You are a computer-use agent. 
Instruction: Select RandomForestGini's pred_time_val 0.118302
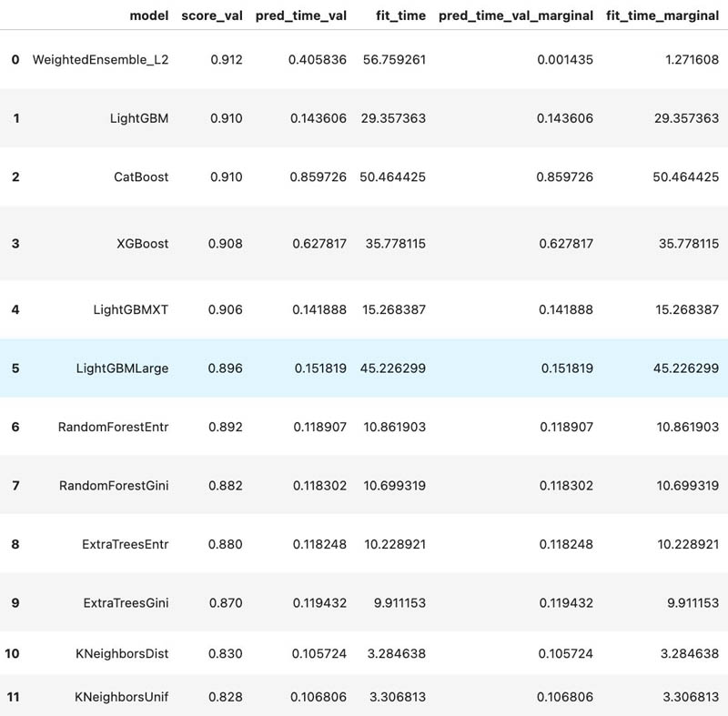320,486
